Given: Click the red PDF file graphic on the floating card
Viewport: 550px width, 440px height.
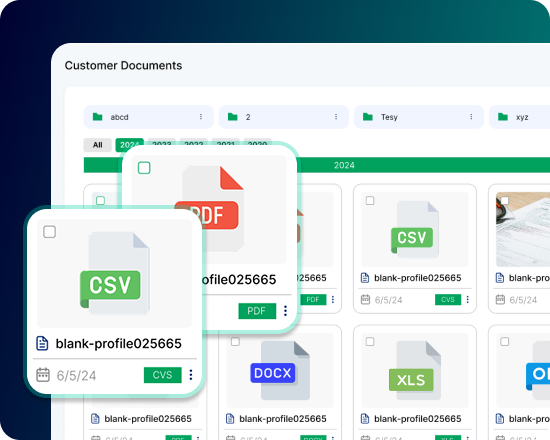Looking at the screenshot, I should pyautogui.click(x=212, y=208).
